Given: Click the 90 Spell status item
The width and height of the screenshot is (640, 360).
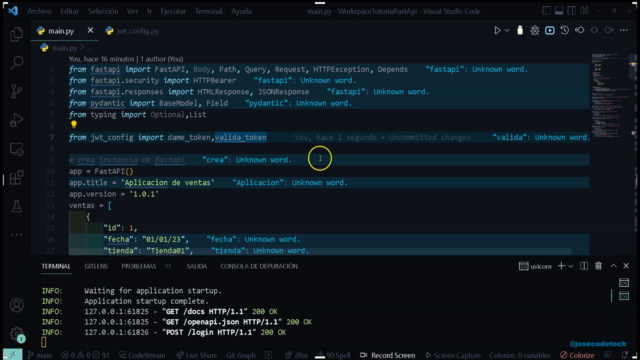Looking at the screenshot, I should [x=333, y=355].
